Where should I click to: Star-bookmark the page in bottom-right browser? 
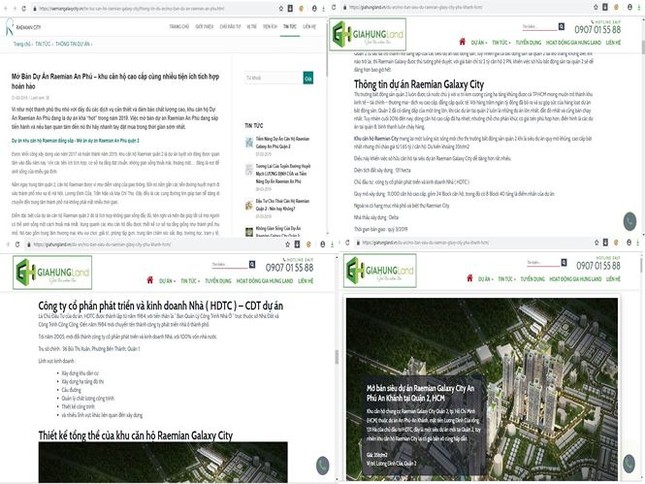596,243
